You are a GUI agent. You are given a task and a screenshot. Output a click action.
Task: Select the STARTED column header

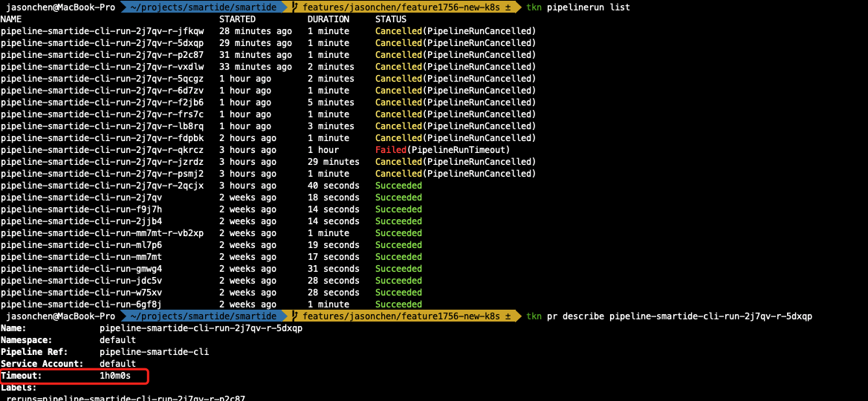[x=237, y=19]
